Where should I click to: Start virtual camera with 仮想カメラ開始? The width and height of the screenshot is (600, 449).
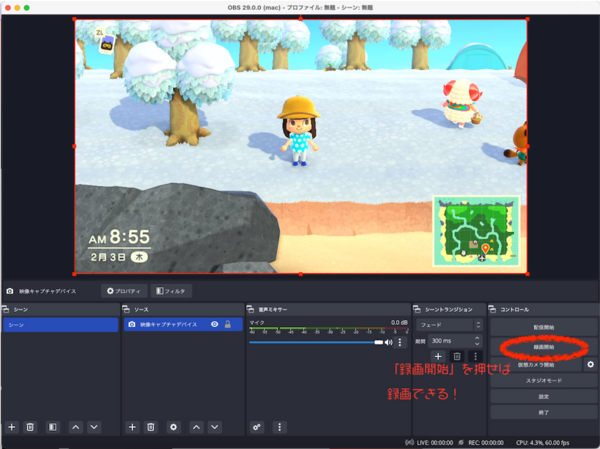tap(536, 365)
